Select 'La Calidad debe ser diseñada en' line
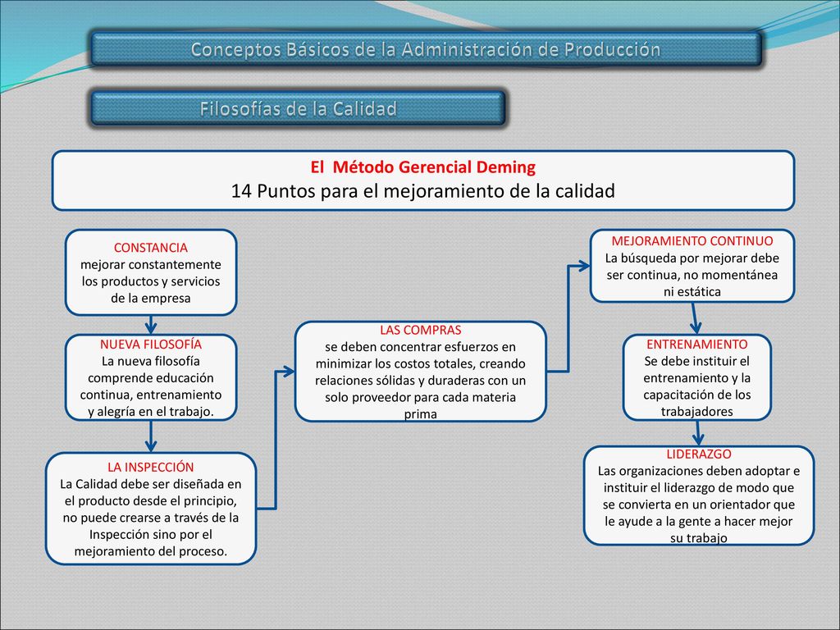The height and width of the screenshot is (630, 840). [x=151, y=484]
